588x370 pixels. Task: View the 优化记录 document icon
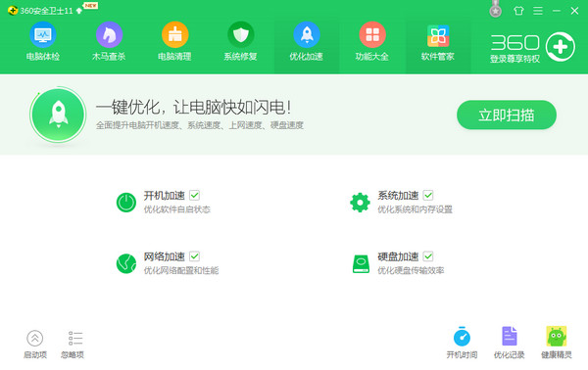click(x=510, y=336)
